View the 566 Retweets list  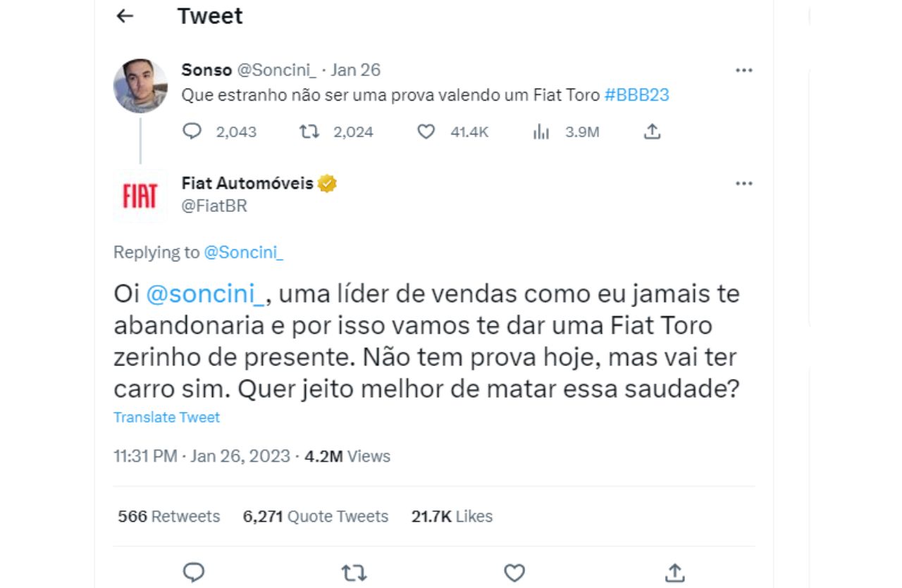(168, 516)
